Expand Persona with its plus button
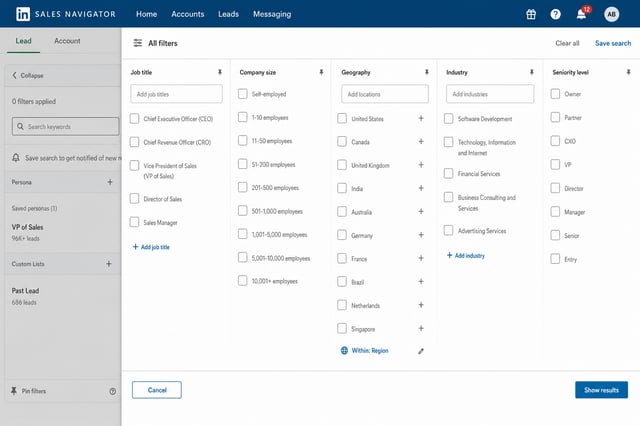The height and width of the screenshot is (426, 640). point(110,182)
